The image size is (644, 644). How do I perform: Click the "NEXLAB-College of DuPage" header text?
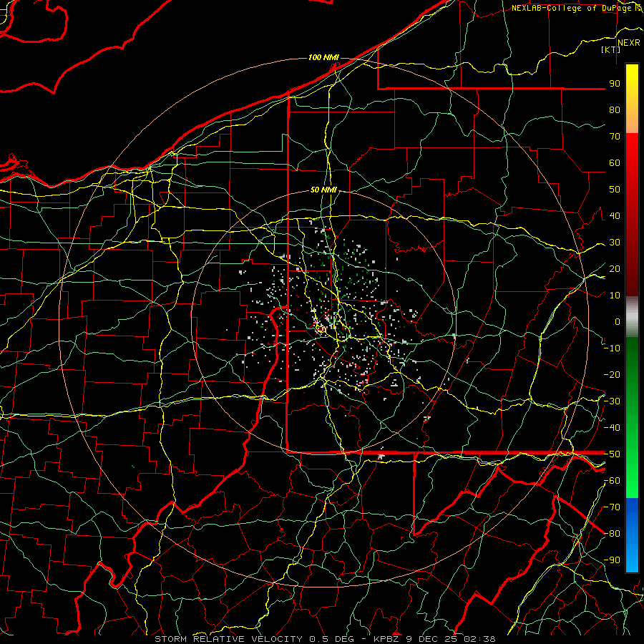(572, 8)
